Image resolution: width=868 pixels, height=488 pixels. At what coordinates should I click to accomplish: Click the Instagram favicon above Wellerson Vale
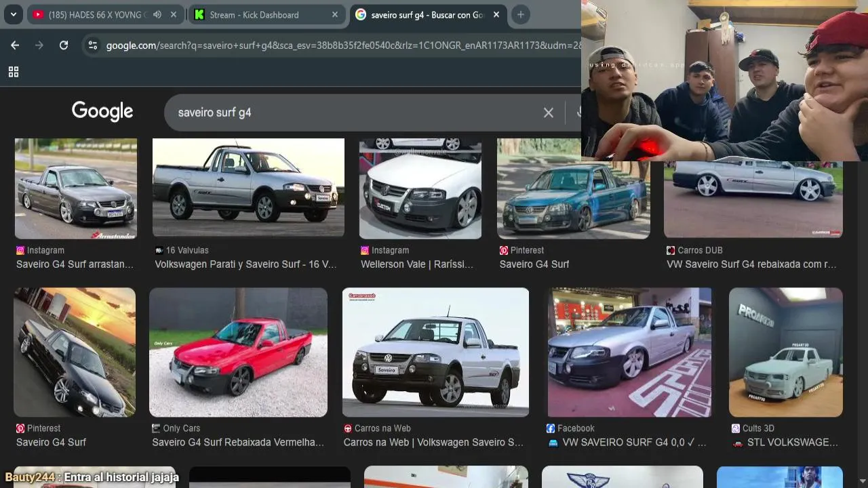coord(365,250)
